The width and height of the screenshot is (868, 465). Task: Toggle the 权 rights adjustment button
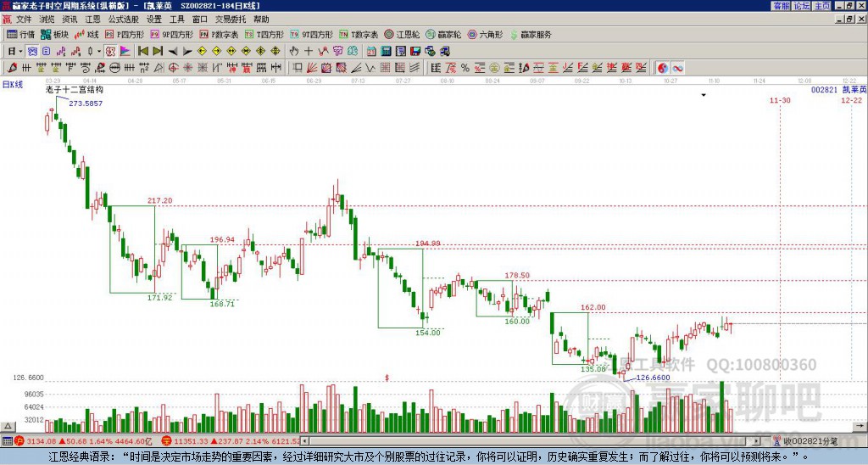click(x=110, y=51)
